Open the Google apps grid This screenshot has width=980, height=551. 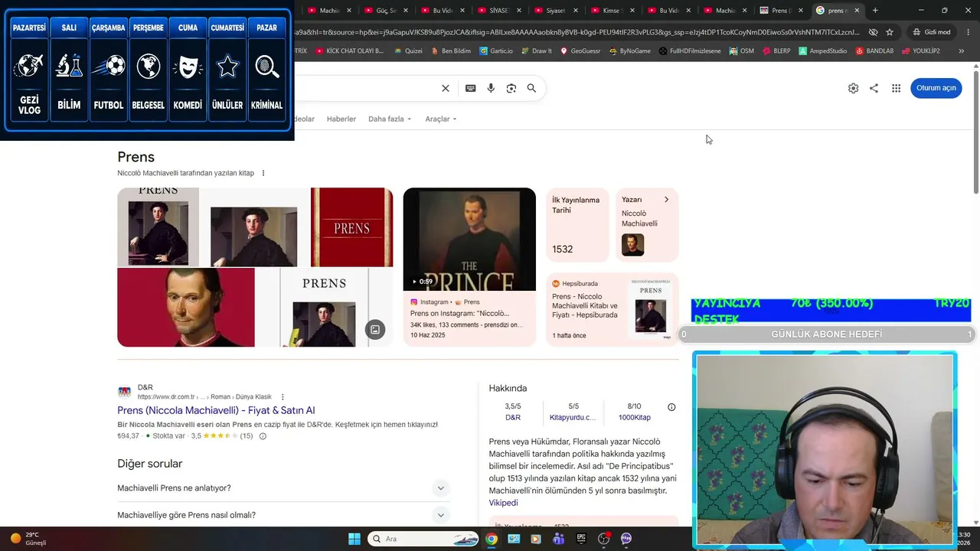[896, 88]
